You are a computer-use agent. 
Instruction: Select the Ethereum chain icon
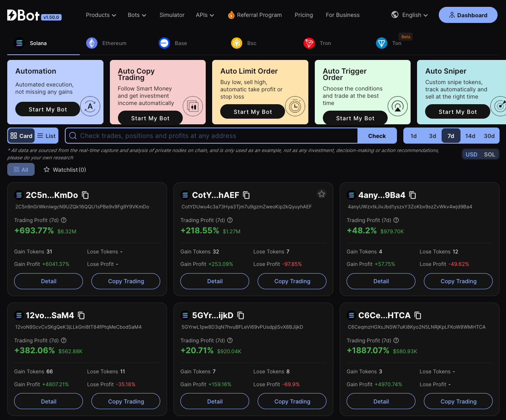pyautogui.click(x=92, y=43)
